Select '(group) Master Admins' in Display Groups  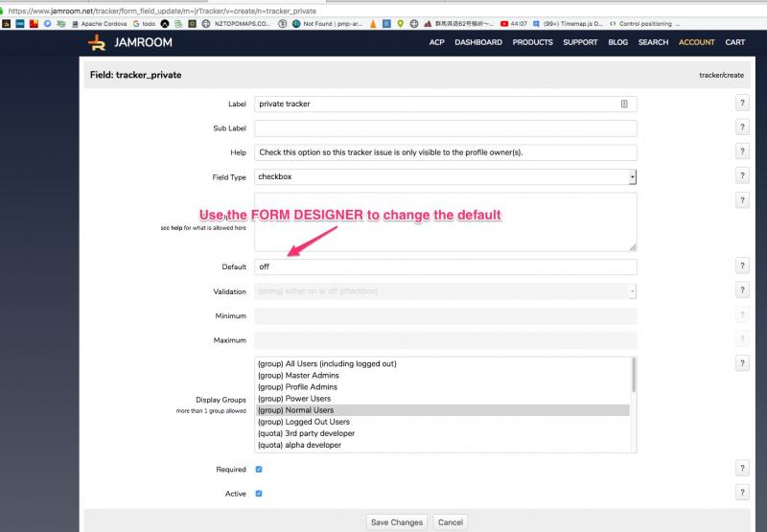[443, 376]
